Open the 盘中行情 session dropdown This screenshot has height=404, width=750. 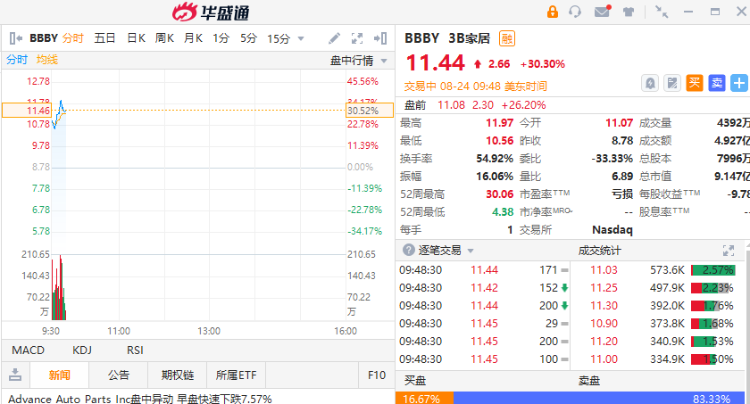[358, 61]
